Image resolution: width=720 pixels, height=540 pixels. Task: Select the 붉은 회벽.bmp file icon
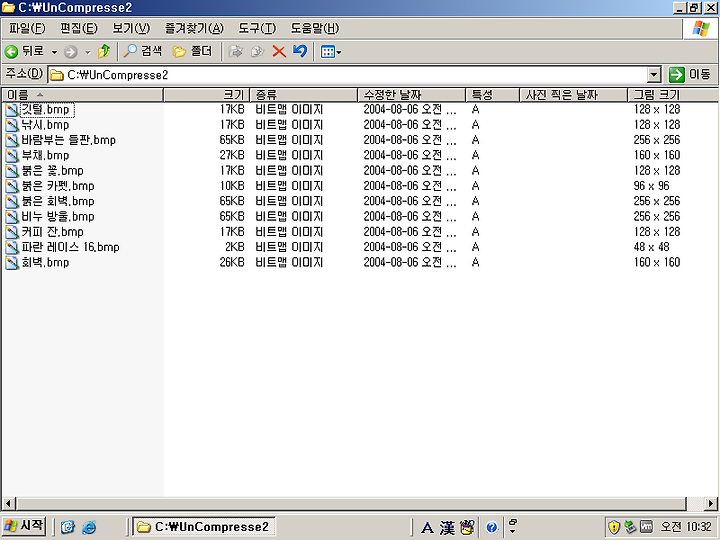(x=12, y=201)
